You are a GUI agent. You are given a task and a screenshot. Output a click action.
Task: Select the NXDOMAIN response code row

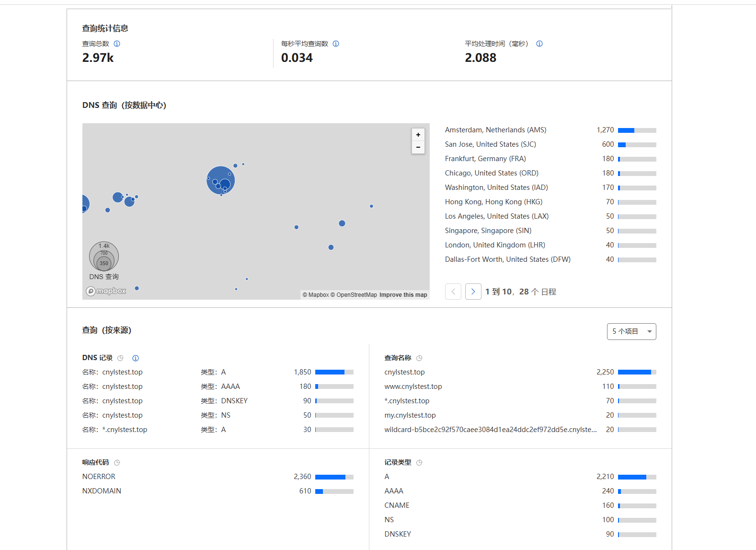point(102,491)
